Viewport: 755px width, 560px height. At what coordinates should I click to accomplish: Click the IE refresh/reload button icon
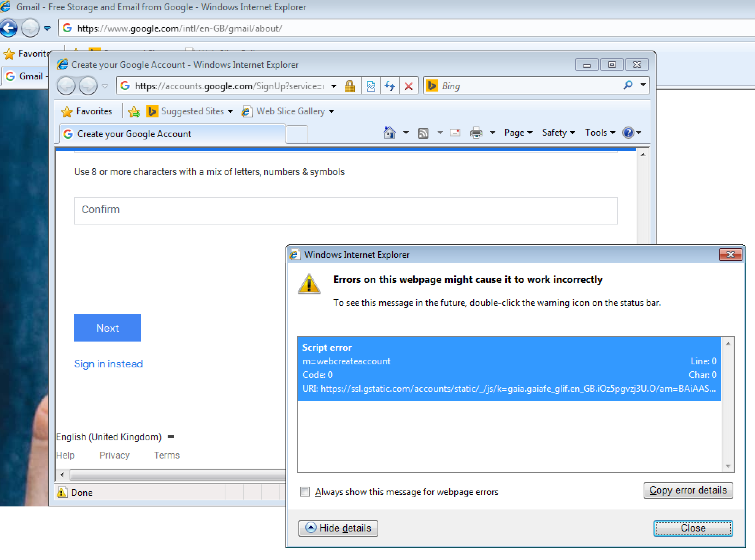pyautogui.click(x=390, y=86)
